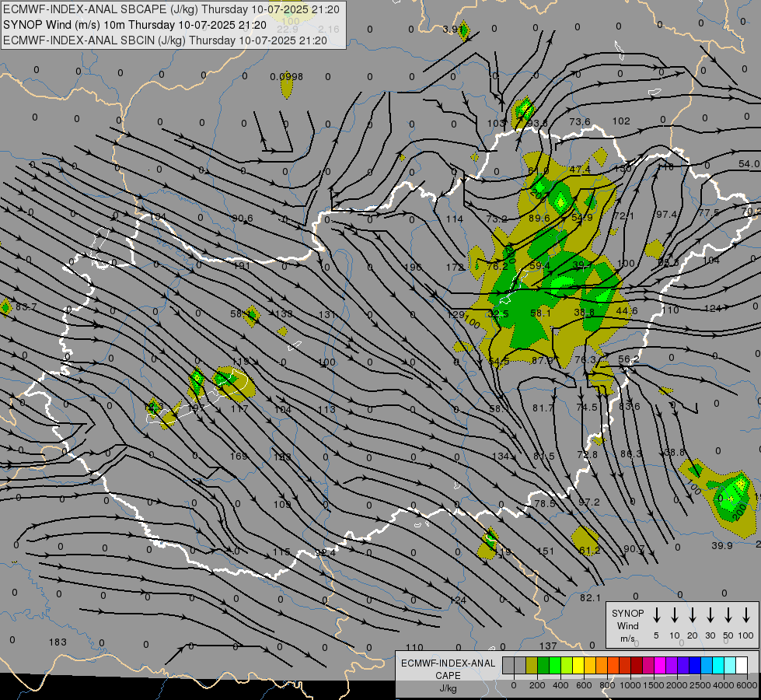The height and width of the screenshot is (700, 761).
Task: Click the '0.0998' grid value
Action: coord(286,77)
